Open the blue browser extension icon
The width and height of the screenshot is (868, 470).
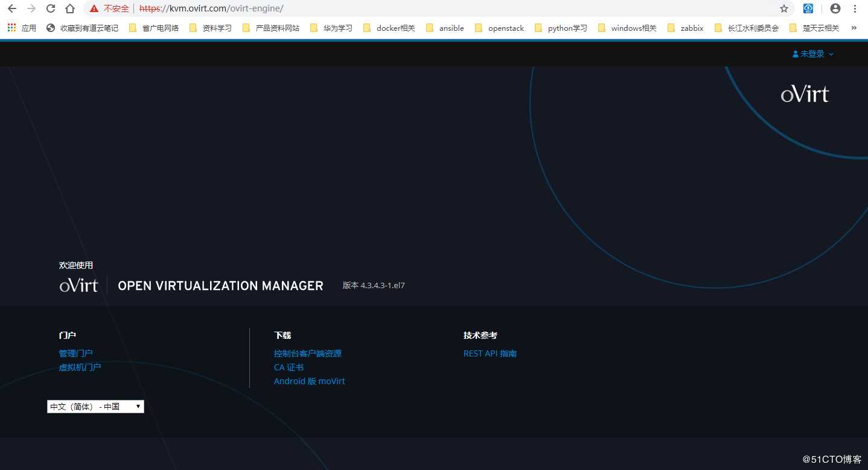808,8
